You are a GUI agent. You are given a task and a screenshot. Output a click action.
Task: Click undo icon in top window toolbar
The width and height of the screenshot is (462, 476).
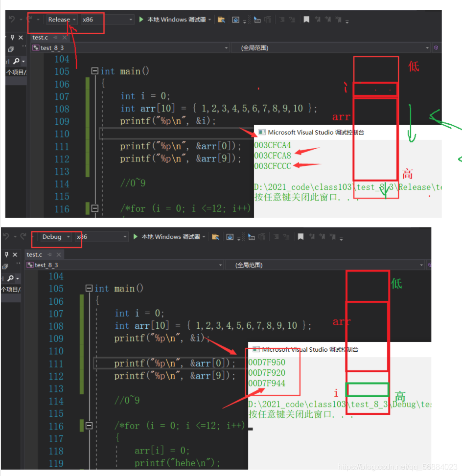point(12,19)
